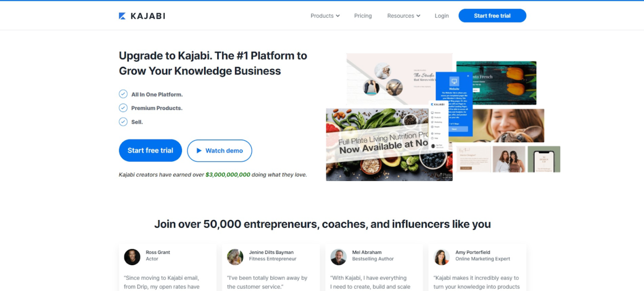Click the All In One Platform checkmark icon
This screenshot has height=291, width=644.
click(123, 94)
